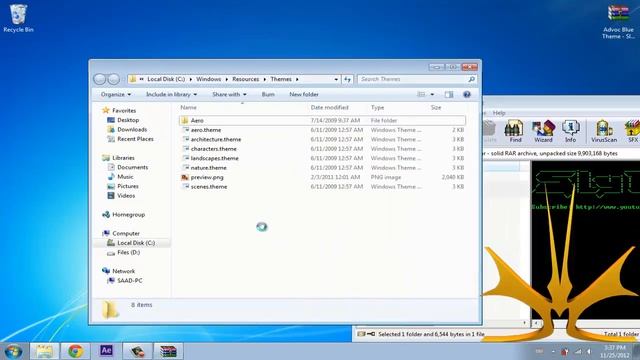Screen dimensions: 640x360
Task: Select Recent Places in Favorites
Action: coord(135,139)
